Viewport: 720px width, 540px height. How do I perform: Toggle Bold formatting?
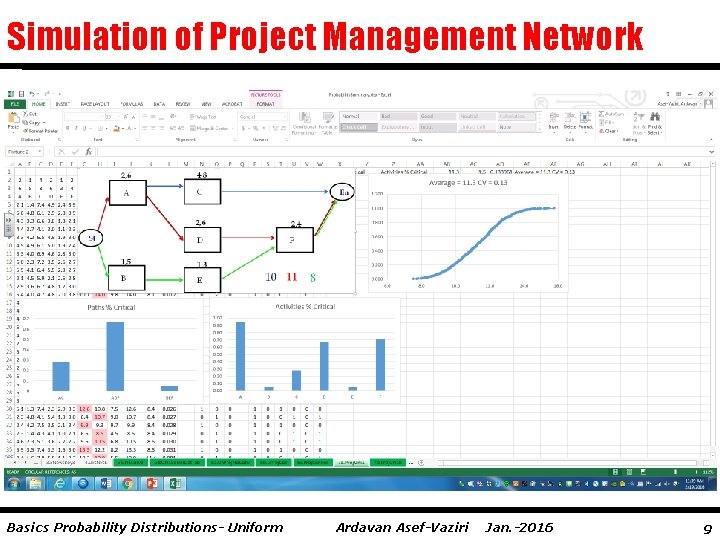(x=68, y=129)
